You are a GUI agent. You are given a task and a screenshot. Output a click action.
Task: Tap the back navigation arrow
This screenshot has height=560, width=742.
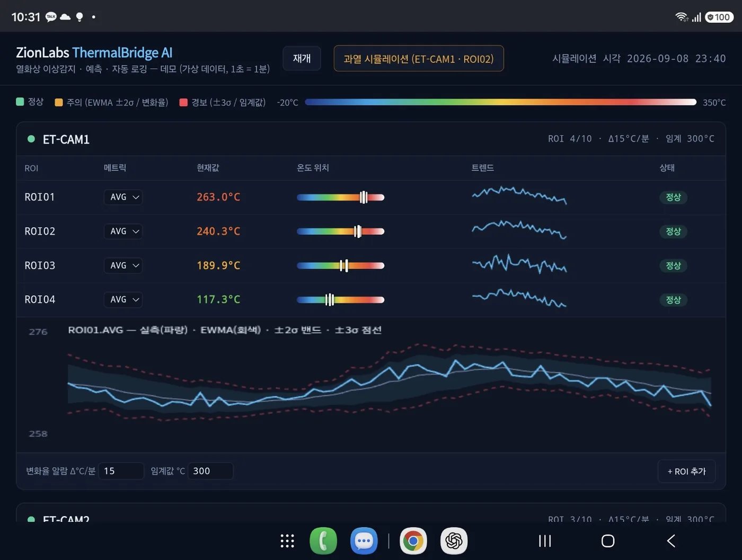tap(671, 541)
